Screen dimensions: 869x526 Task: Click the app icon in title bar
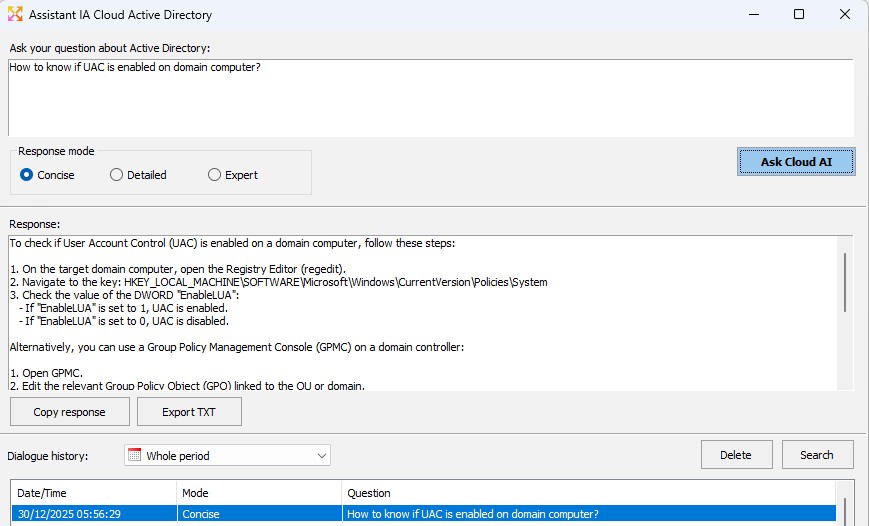coord(14,15)
